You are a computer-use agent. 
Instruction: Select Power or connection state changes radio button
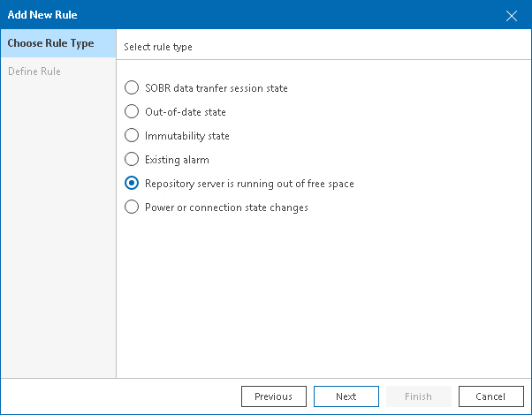coord(132,207)
